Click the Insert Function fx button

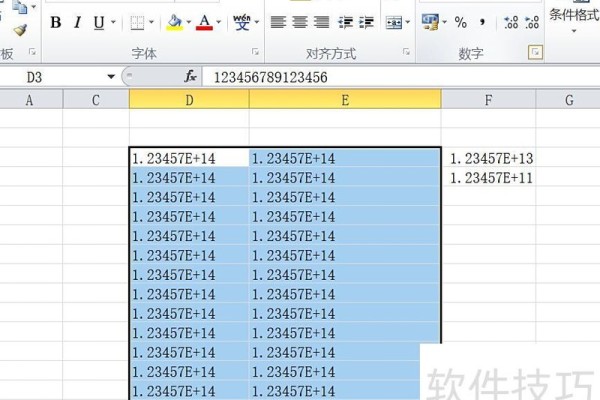click(190, 77)
